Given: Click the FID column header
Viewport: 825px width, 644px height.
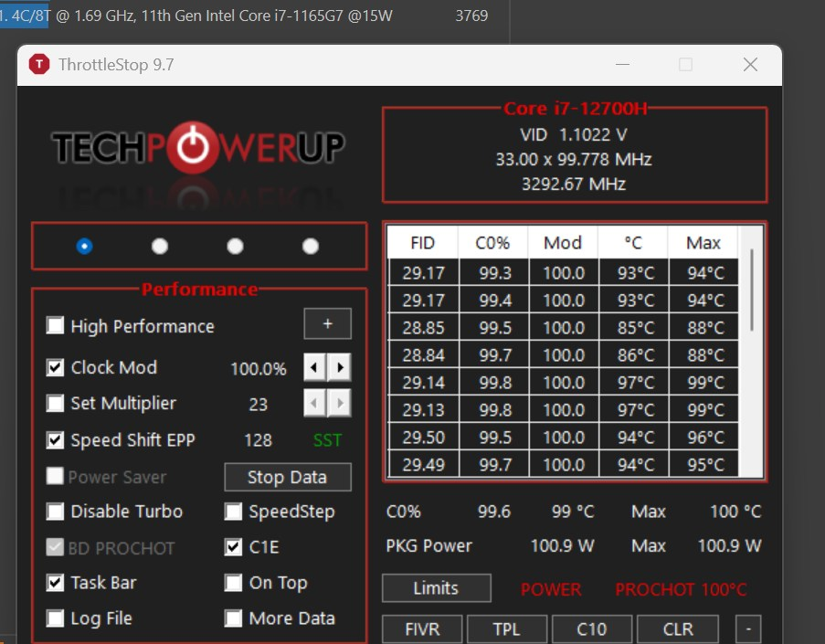Looking at the screenshot, I should click(422, 243).
